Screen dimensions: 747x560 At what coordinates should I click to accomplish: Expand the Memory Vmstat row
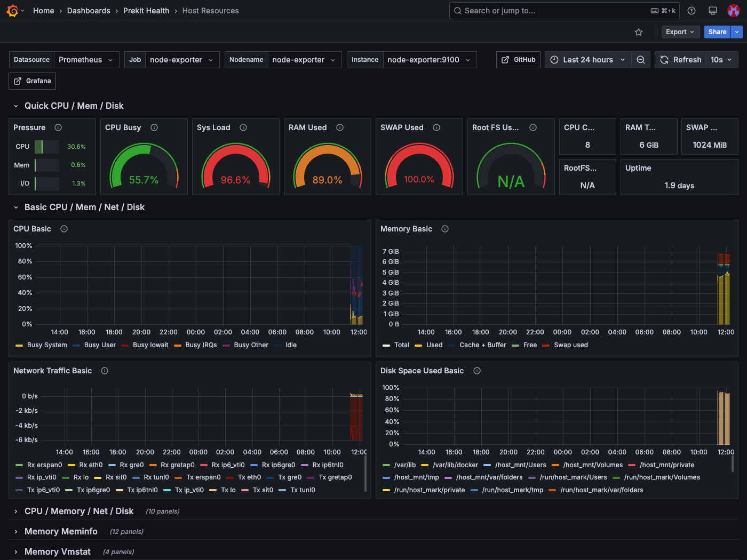tap(16, 552)
